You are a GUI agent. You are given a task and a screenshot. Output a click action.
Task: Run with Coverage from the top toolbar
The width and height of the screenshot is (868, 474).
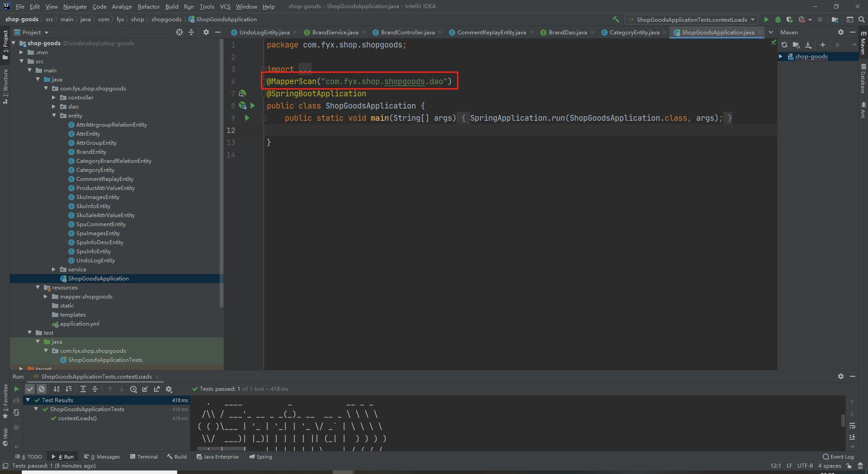[x=790, y=19]
